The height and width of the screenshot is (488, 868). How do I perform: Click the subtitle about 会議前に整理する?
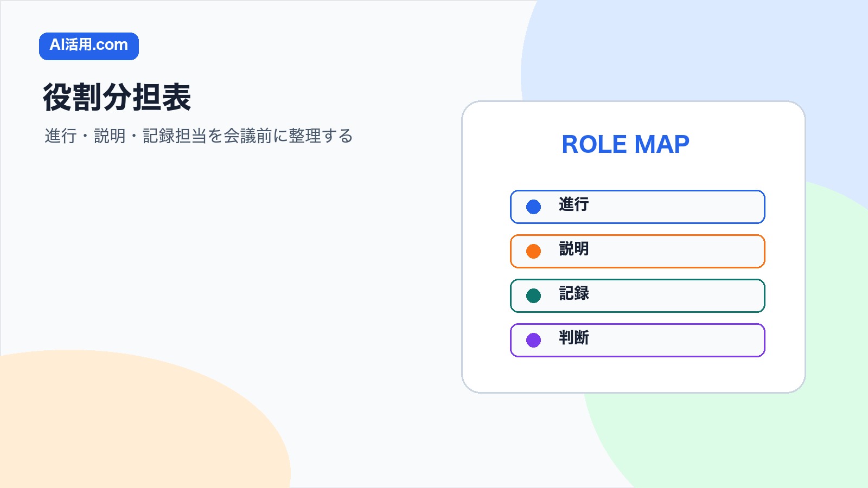[199, 136]
